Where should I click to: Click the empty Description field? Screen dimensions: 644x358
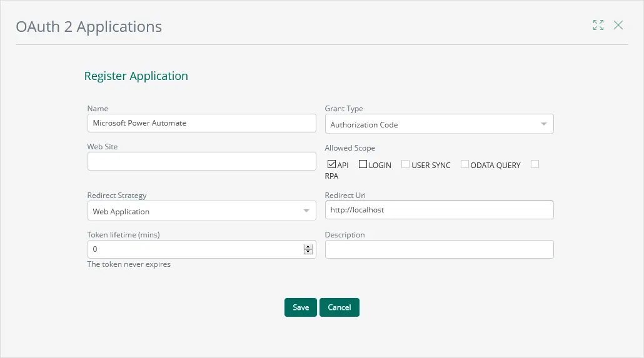(x=439, y=249)
